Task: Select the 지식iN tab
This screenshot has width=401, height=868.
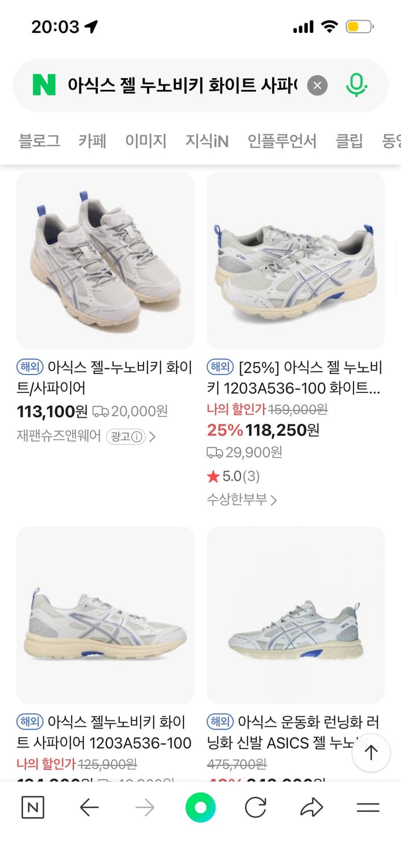Action: coord(207,141)
